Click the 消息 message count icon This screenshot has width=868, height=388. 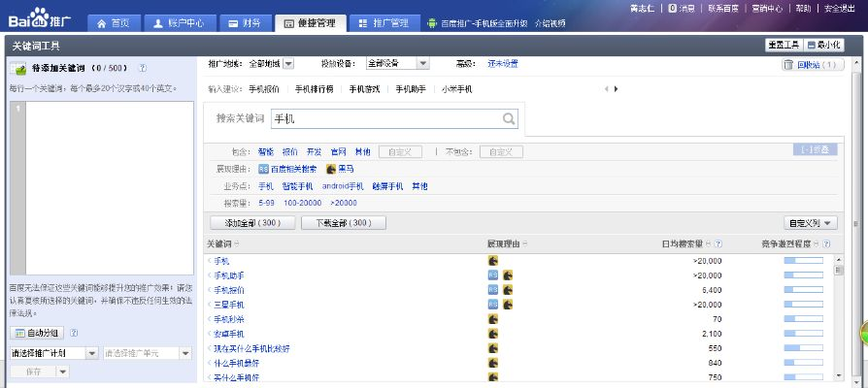click(x=672, y=9)
